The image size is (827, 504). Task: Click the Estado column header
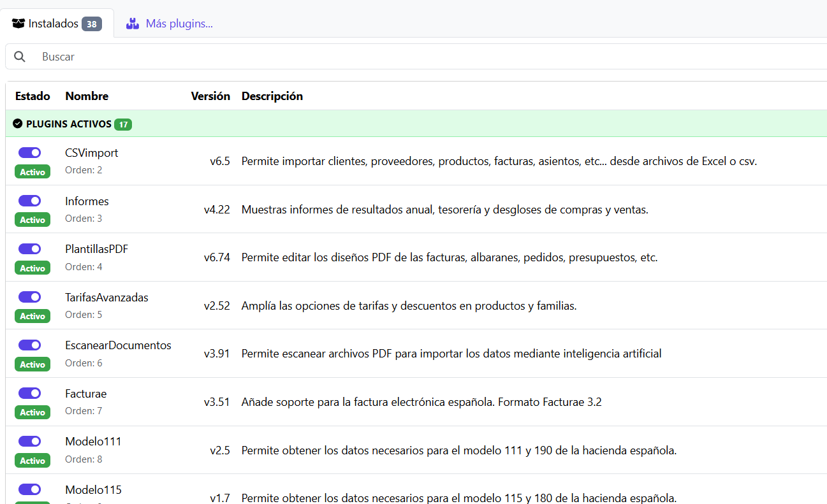[33, 96]
